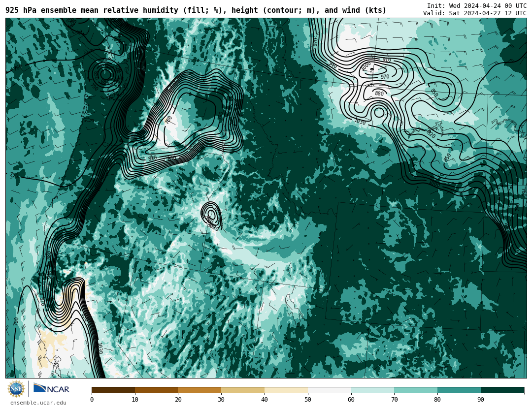Open the ensemble.ucar.edu text link

38,403
